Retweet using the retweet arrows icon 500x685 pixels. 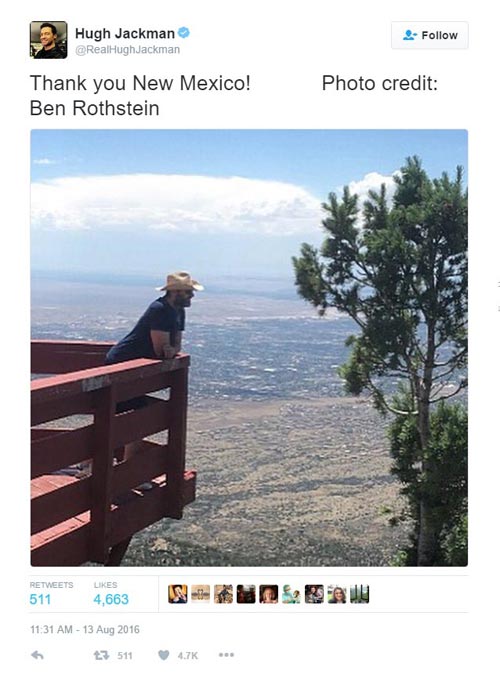(x=101, y=655)
